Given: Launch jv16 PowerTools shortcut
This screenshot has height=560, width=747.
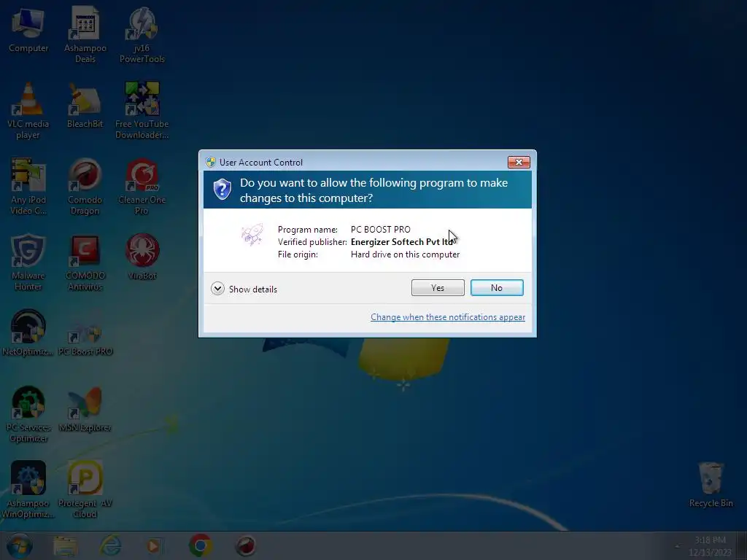Looking at the screenshot, I should click(142, 34).
